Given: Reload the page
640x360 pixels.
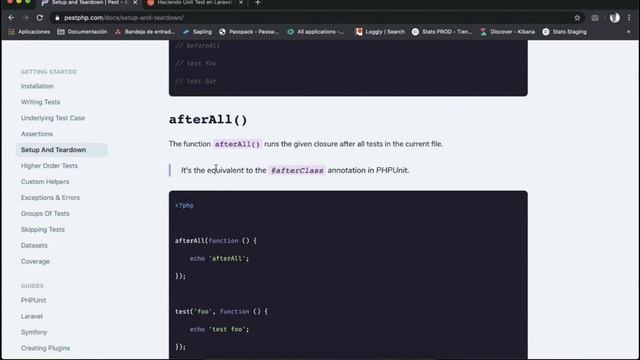Looking at the screenshot, I should coord(40,18).
